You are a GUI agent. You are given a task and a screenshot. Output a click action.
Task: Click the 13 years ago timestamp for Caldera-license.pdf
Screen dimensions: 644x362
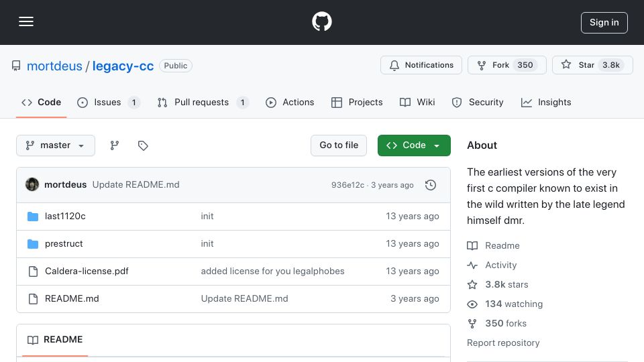tap(413, 271)
